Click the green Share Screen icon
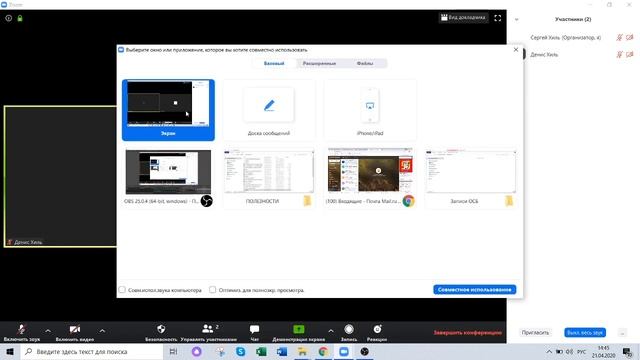Image resolution: width=640 pixels, height=360 pixels. [x=299, y=329]
